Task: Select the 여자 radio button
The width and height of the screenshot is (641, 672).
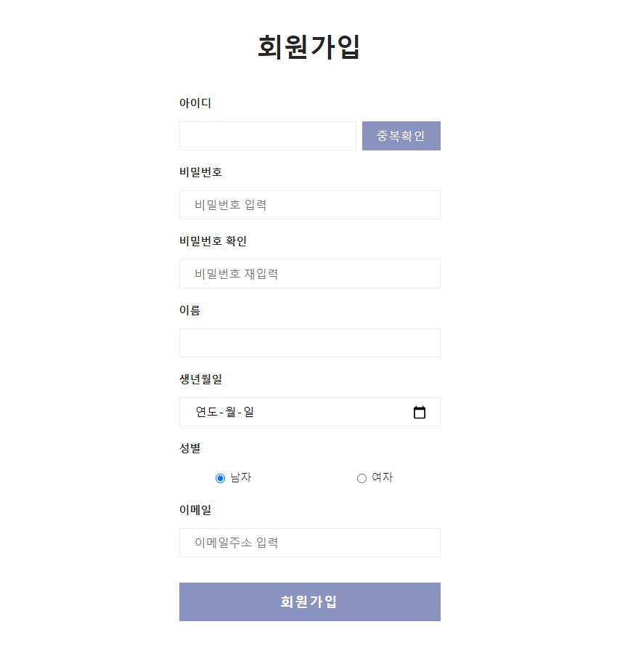Action: click(361, 478)
